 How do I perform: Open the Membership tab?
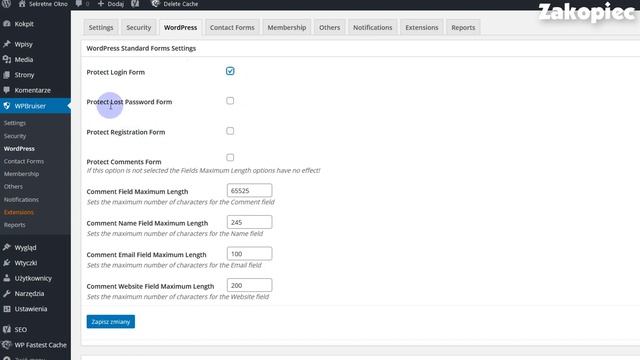click(x=287, y=27)
